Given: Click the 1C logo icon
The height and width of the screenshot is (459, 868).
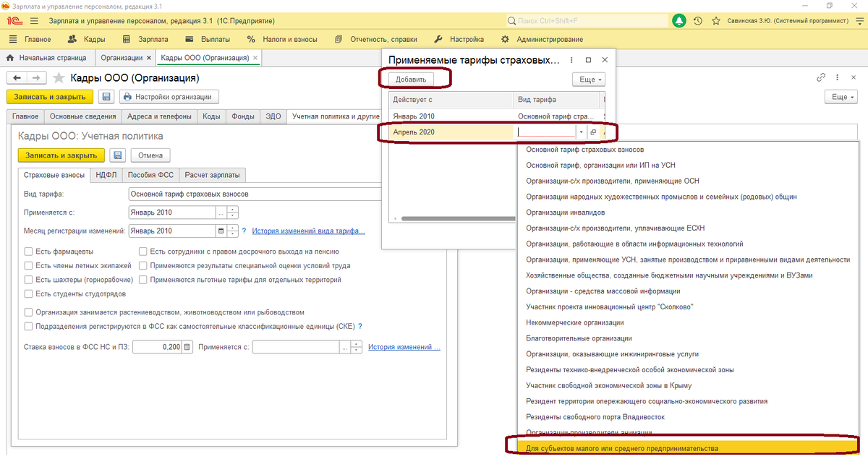Looking at the screenshot, I should click(x=14, y=22).
